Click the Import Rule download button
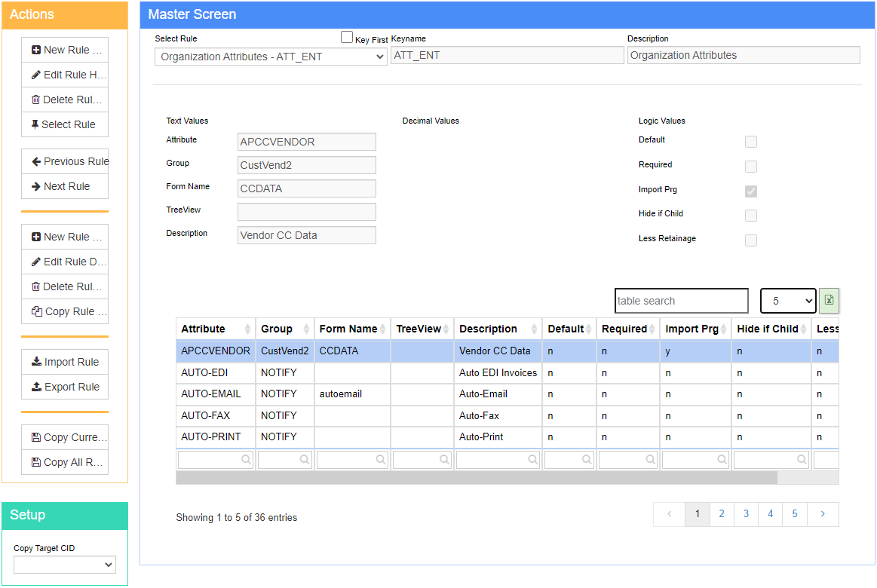The height and width of the screenshot is (588, 877). click(65, 362)
